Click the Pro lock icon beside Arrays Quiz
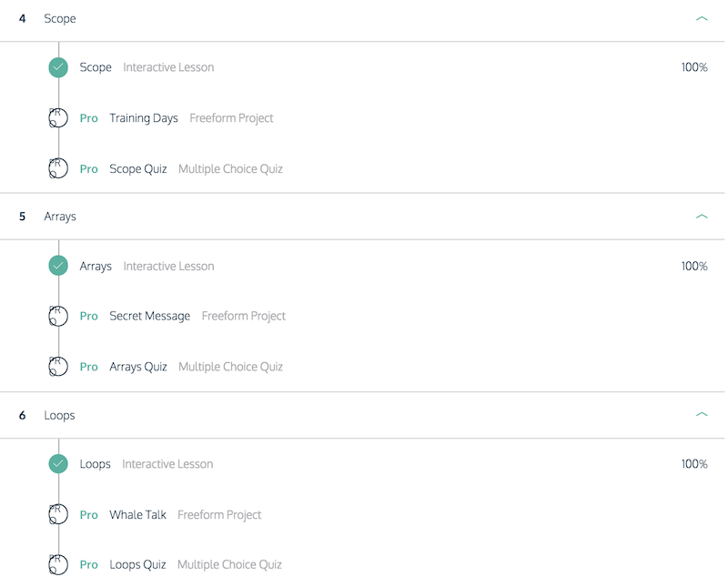Image resolution: width=728 pixels, height=587 pixels. click(x=58, y=367)
